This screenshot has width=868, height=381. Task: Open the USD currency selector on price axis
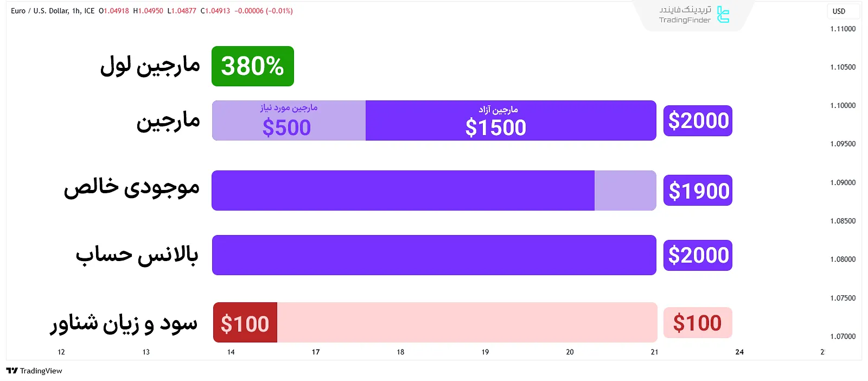(x=839, y=11)
